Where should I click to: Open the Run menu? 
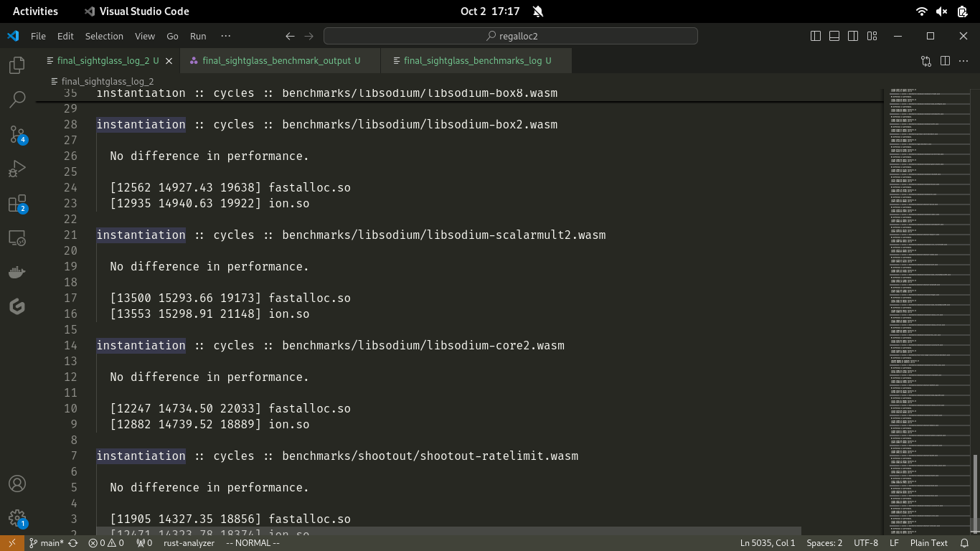198,36
